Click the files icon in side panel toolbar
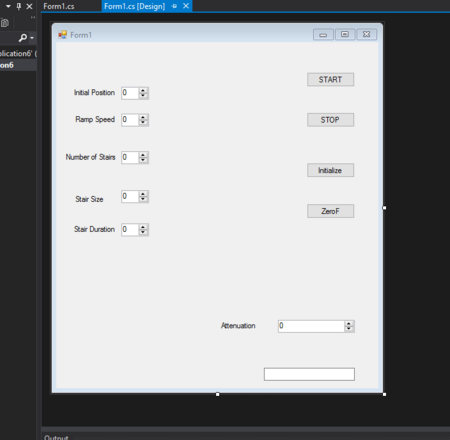The height and width of the screenshot is (440, 450). tap(5, 23)
